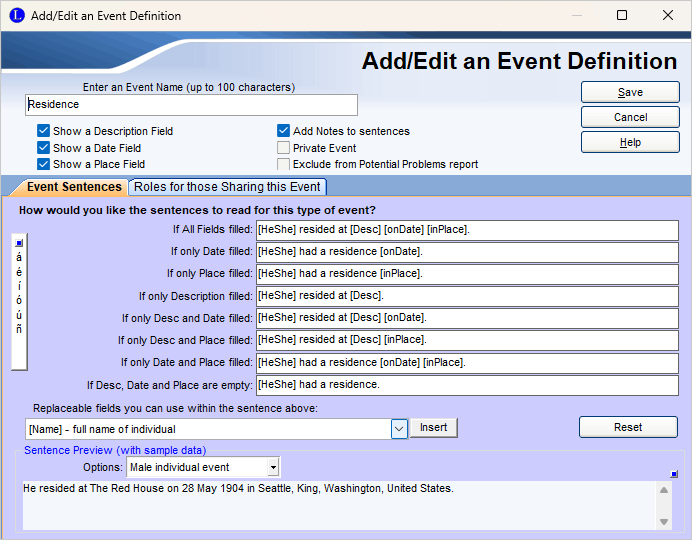Insert the ñ character from palette
The width and height of the screenshot is (692, 540).
(19, 329)
